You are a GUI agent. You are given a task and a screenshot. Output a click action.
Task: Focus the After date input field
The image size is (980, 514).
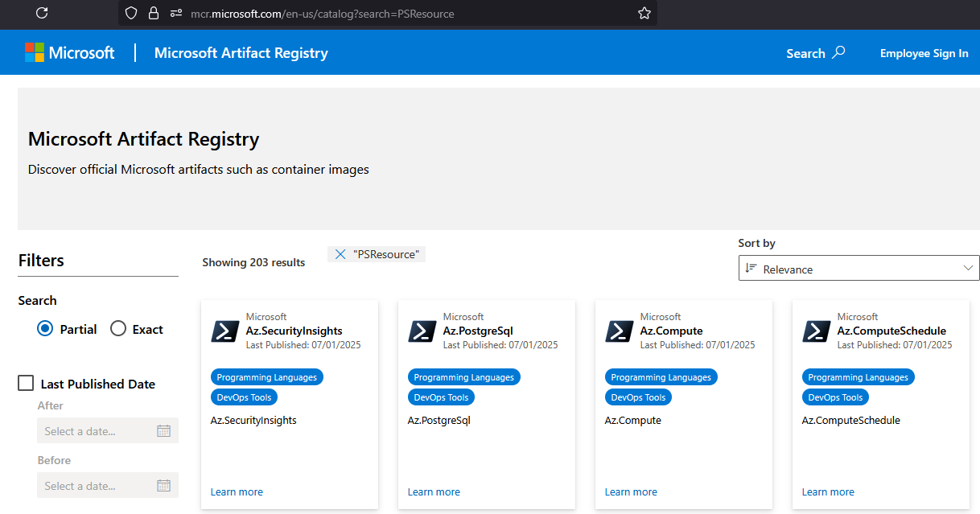point(108,431)
